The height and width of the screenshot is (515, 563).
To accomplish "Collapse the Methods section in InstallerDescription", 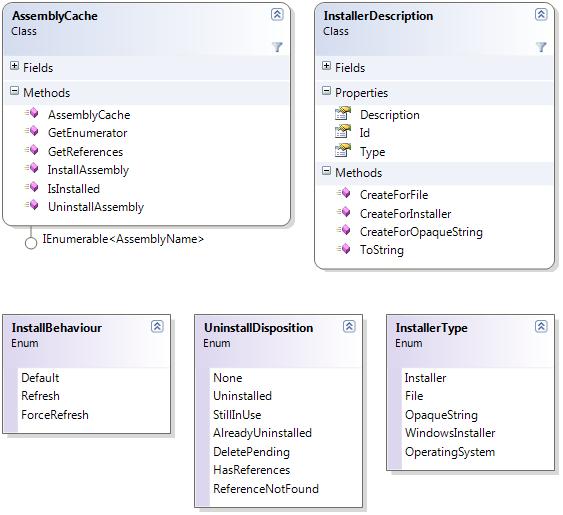I will click(326, 171).
